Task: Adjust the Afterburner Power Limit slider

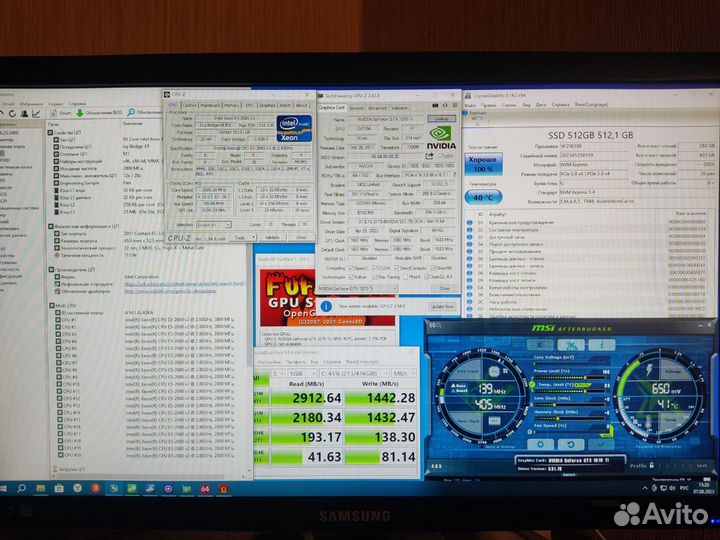Action: coord(568,377)
